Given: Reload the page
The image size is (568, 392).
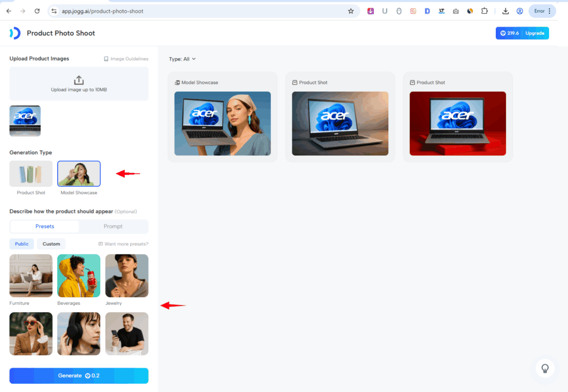Looking at the screenshot, I should tap(37, 11).
